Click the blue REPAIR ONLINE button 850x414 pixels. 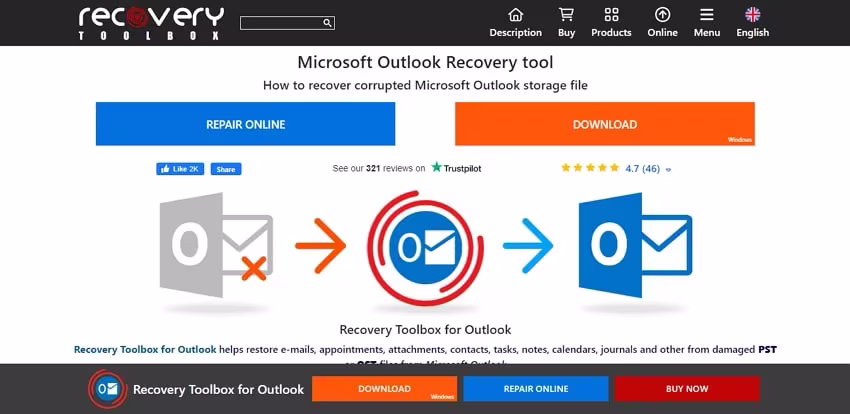(246, 124)
